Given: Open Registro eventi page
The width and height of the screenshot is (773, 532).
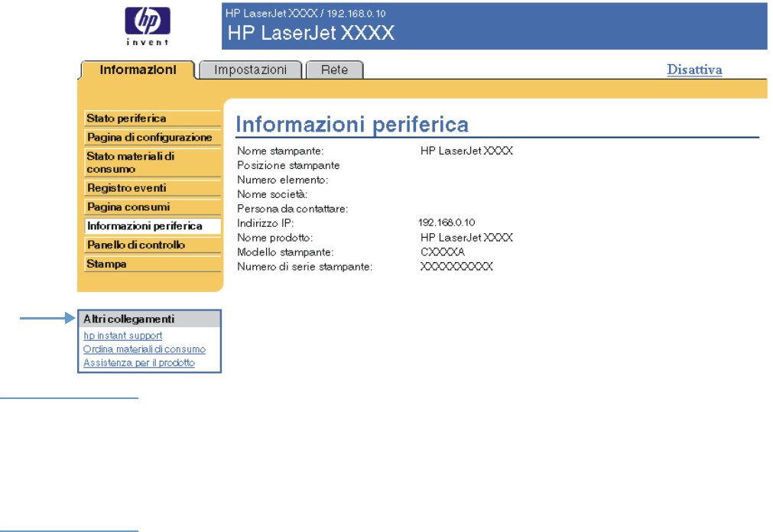Looking at the screenshot, I should point(152,188).
